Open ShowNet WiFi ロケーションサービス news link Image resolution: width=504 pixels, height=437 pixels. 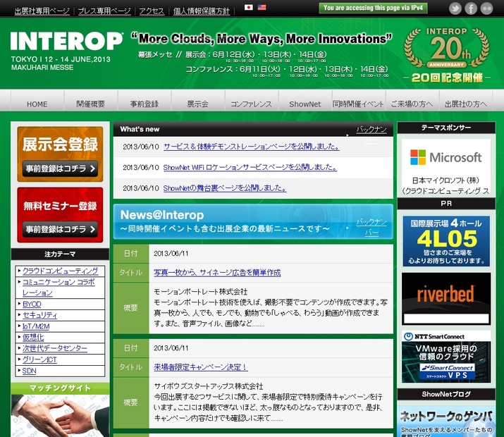pos(250,168)
